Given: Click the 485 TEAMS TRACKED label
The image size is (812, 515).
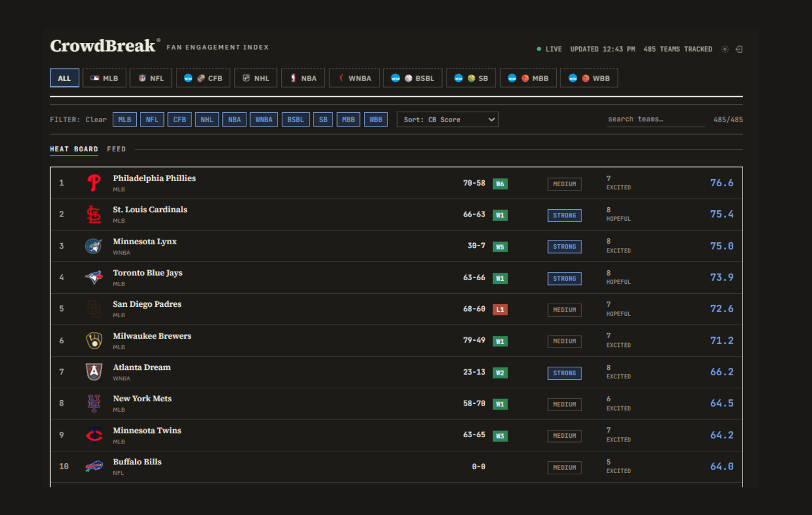Looking at the screenshot, I should click(x=678, y=49).
